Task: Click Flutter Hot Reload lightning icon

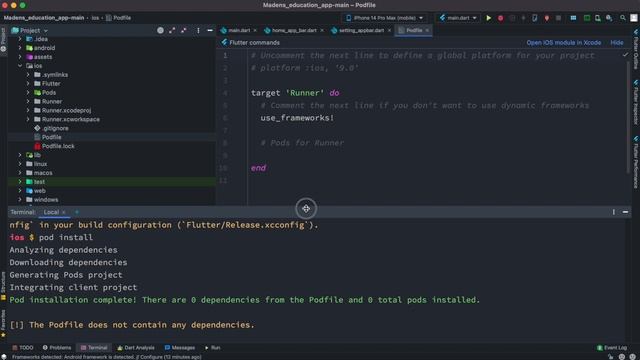Action: click(x=523, y=18)
